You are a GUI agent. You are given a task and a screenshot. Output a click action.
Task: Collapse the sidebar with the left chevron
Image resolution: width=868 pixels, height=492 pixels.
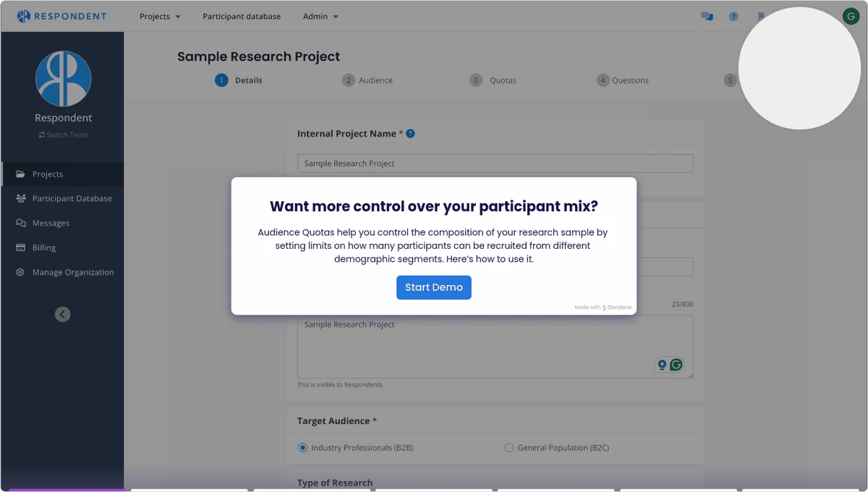tap(63, 314)
